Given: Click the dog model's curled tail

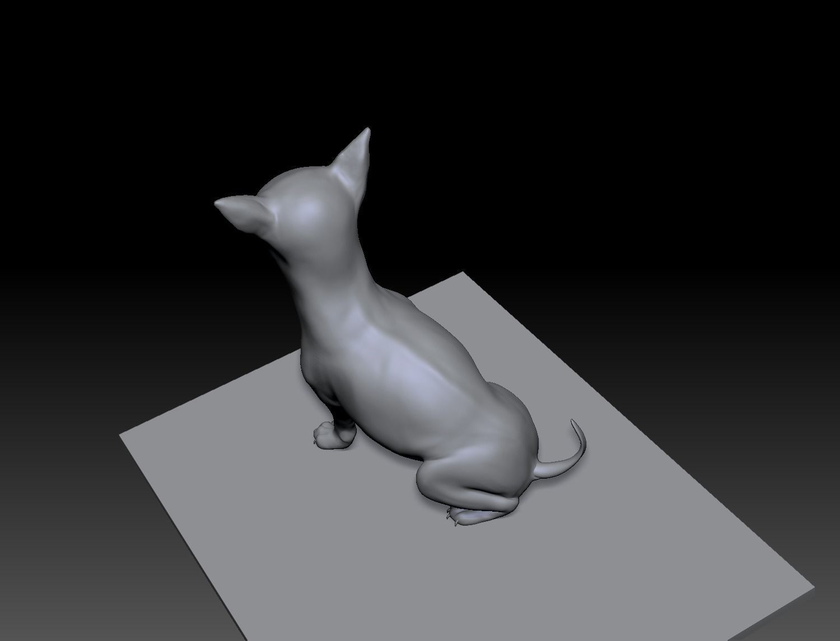Looking at the screenshot, I should pos(560,453).
